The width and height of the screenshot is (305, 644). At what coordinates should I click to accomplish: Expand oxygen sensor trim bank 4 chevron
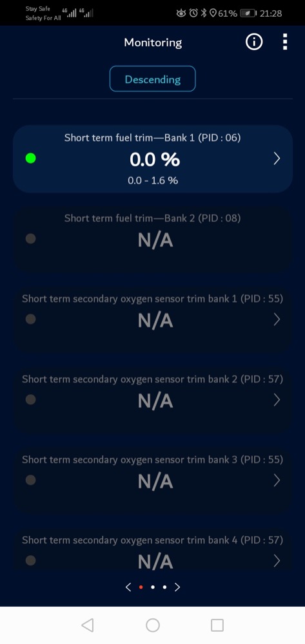coord(277,561)
